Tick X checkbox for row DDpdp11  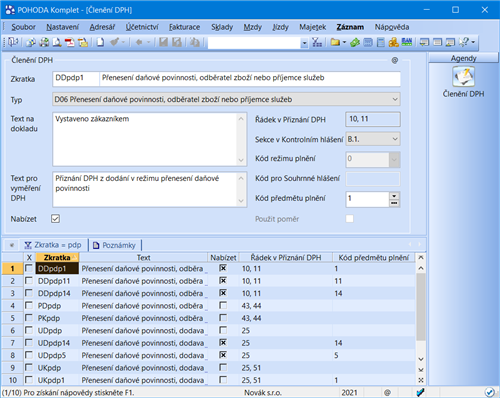click(29, 281)
